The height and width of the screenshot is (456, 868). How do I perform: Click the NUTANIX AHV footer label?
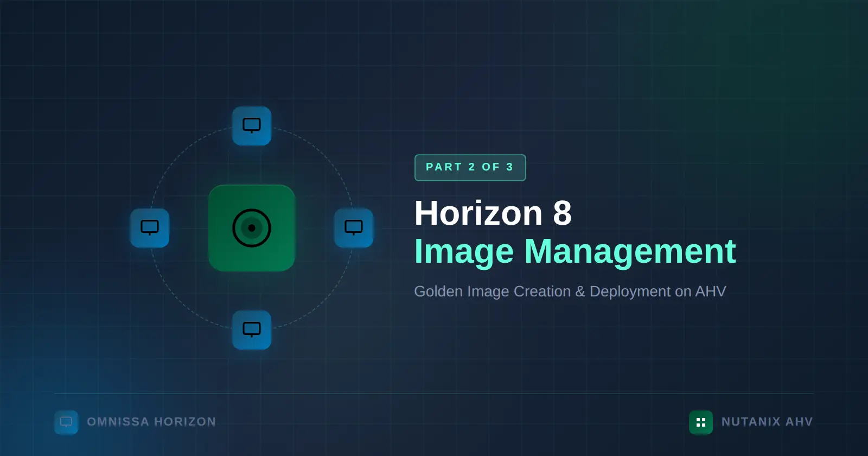point(767,422)
